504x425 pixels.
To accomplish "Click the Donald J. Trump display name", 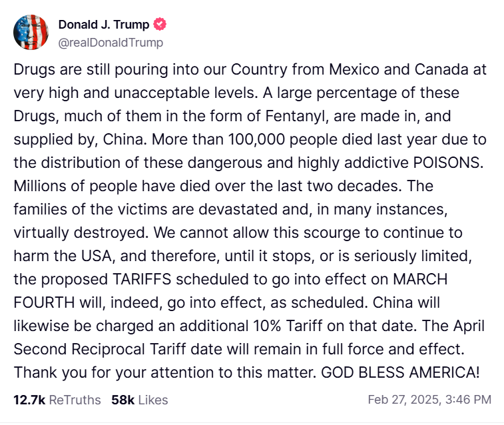I will click(103, 25).
